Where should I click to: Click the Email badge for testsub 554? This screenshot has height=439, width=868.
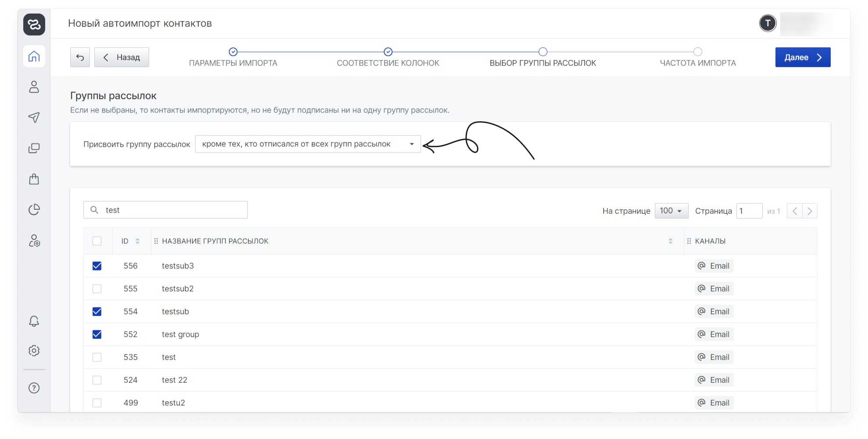tap(714, 312)
